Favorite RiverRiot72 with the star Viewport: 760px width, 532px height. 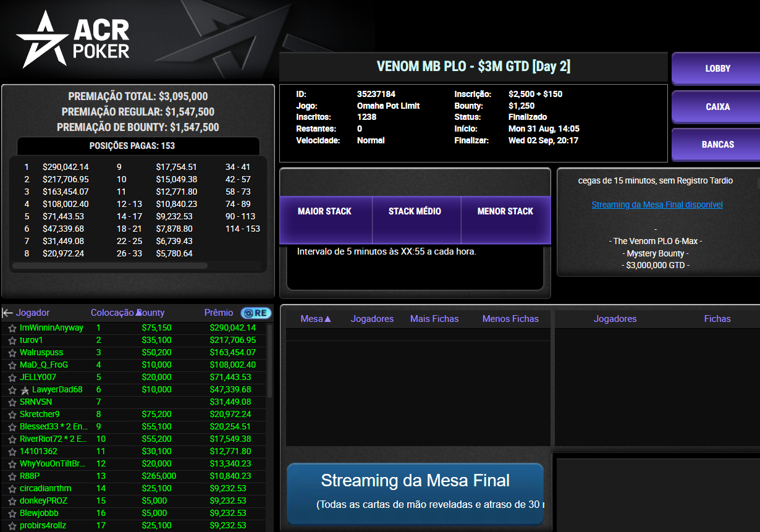[x=12, y=439]
